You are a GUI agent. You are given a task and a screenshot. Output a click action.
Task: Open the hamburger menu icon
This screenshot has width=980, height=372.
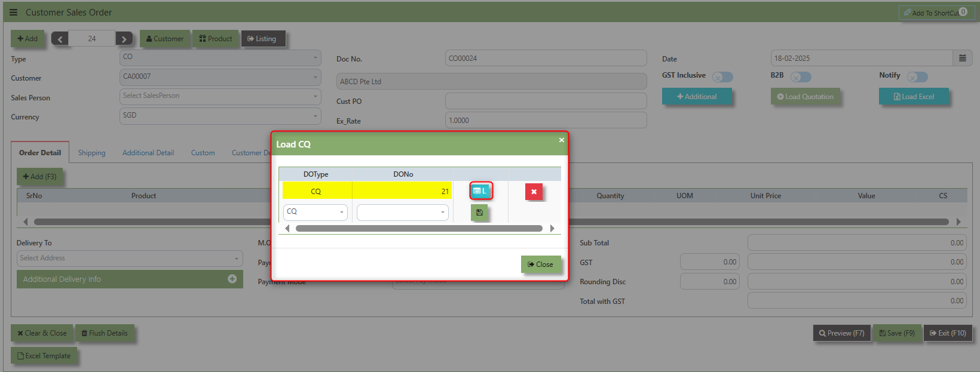(x=13, y=12)
